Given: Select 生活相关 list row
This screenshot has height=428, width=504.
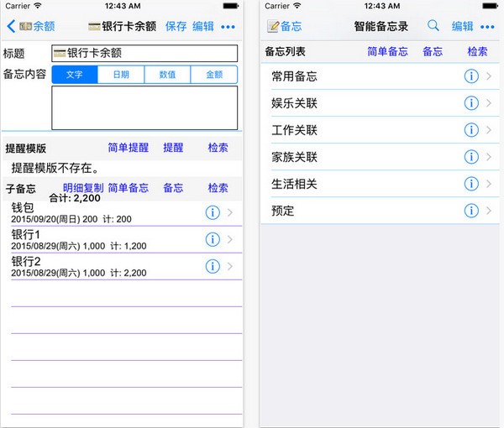Looking at the screenshot, I should (x=381, y=184).
